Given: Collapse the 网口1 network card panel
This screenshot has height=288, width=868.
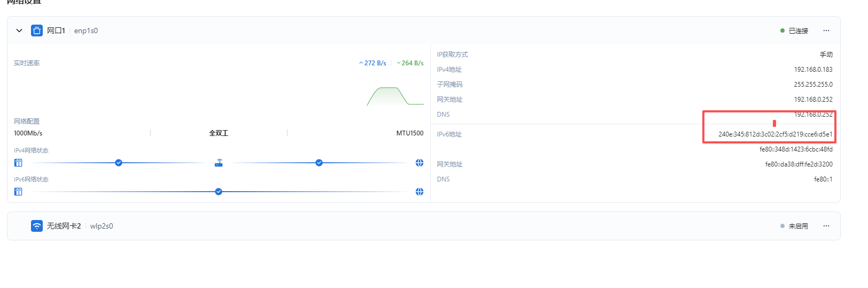Looking at the screenshot, I should point(19,31).
